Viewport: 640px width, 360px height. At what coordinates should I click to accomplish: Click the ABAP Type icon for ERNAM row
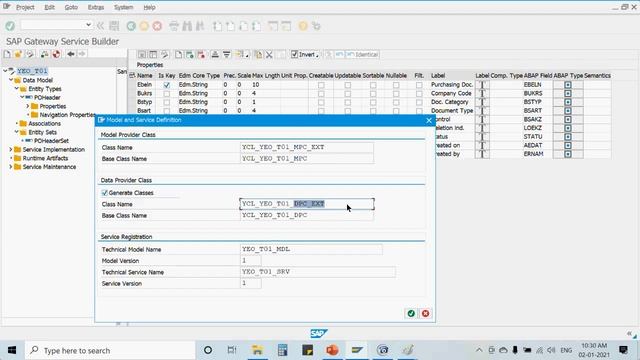tap(568, 154)
